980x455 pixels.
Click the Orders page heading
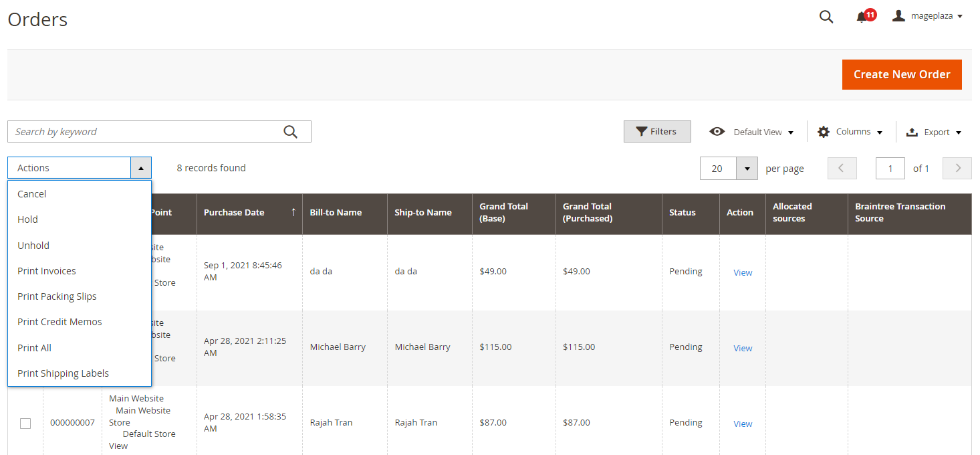tap(37, 19)
